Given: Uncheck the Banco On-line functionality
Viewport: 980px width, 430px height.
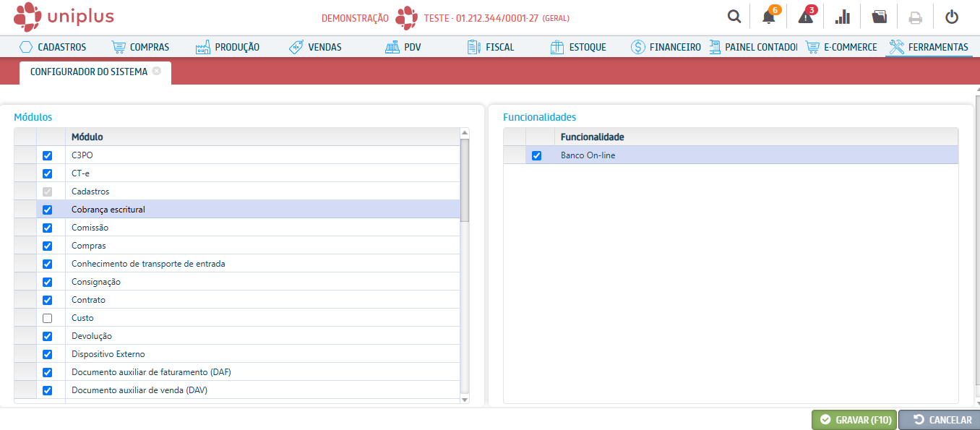Looking at the screenshot, I should (536, 155).
